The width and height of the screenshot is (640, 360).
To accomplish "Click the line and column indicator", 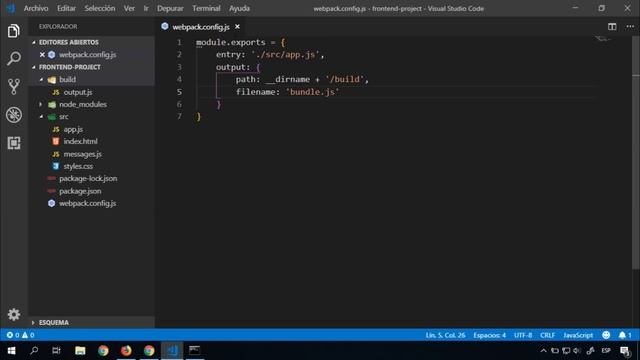I will 445,335.
